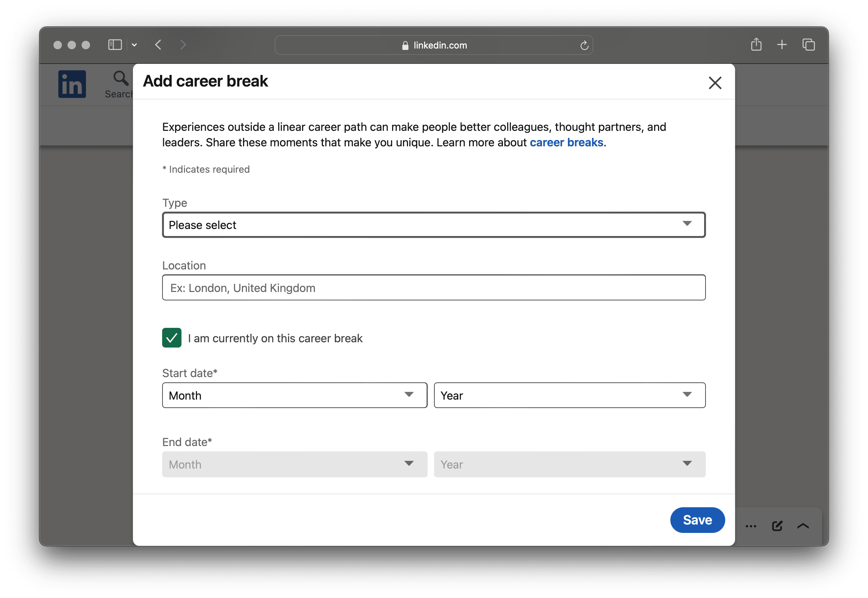This screenshot has height=598, width=868.
Task: Open a new browser tab
Action: 782,45
